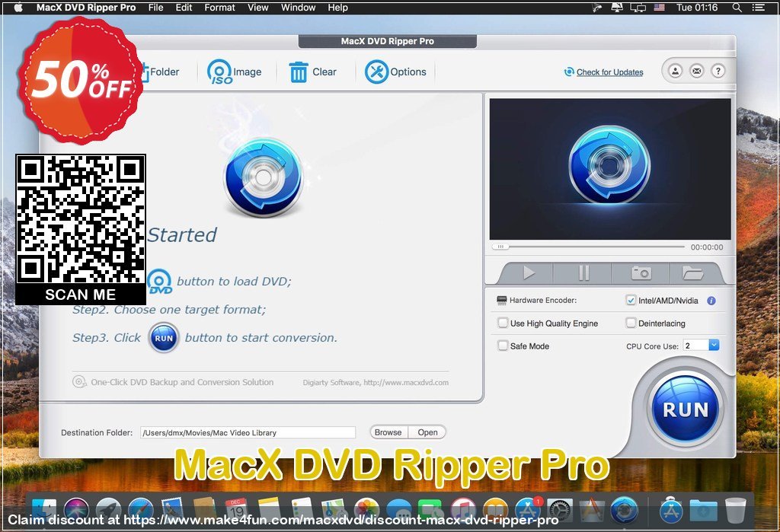Open the Apple menu
The image size is (780, 532).
(18, 8)
